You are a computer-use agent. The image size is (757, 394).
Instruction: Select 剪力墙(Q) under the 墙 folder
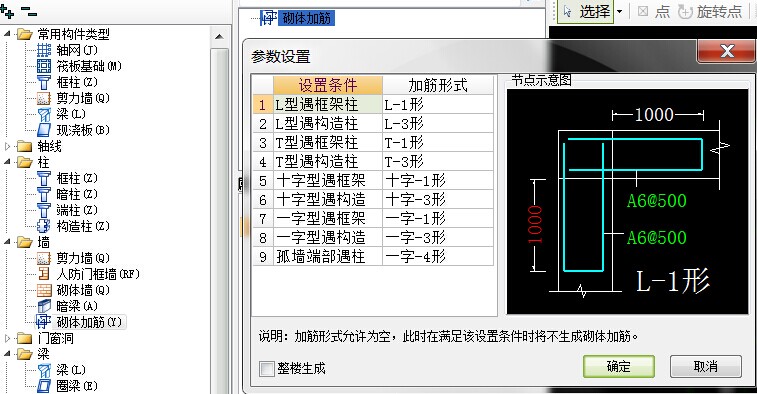pyautogui.click(x=83, y=258)
